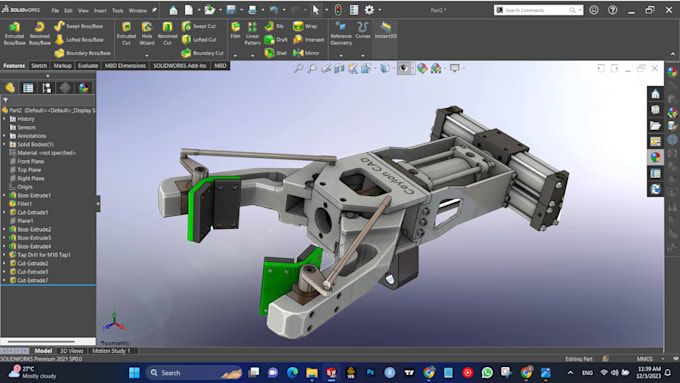
Task: Click the Search Commands input field
Action: pyautogui.click(x=538, y=10)
